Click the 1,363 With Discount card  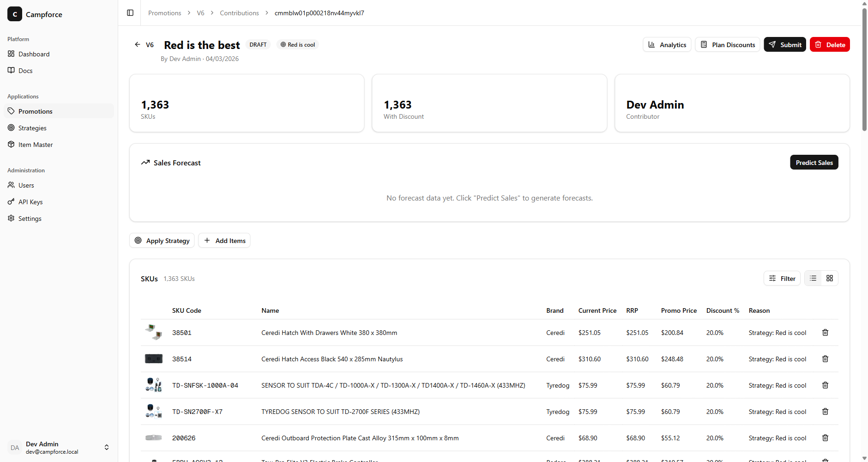pyautogui.click(x=489, y=103)
